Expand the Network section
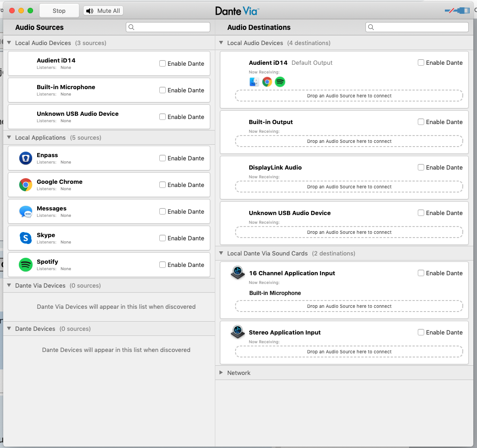The height and width of the screenshot is (448, 477). tap(221, 373)
